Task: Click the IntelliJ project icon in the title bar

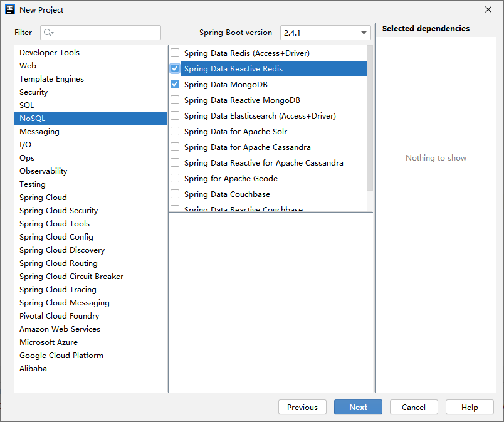Action: pyautogui.click(x=10, y=9)
